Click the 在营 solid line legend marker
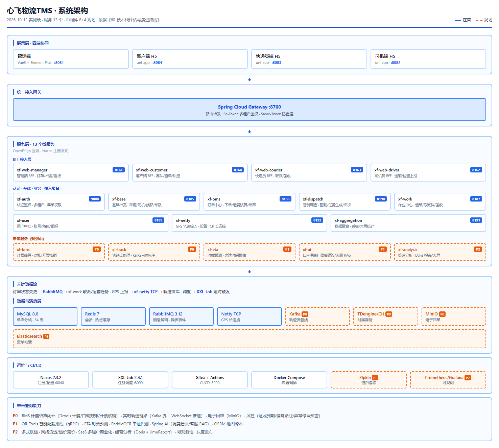This screenshot has height=448, width=499. [x=458, y=20]
